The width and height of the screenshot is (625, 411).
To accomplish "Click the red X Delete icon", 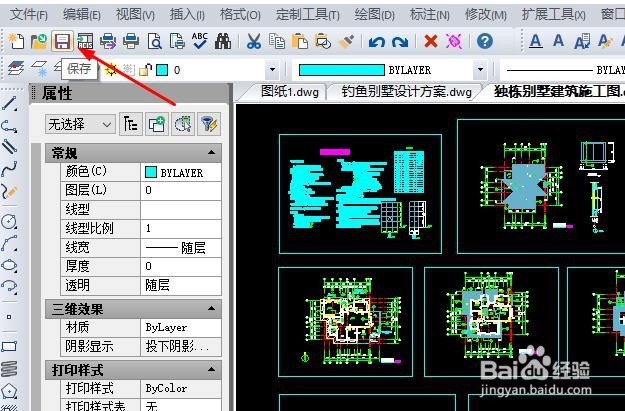I will (430, 41).
